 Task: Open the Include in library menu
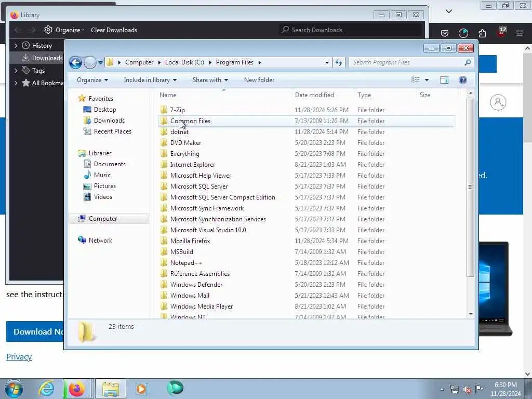pyautogui.click(x=150, y=80)
